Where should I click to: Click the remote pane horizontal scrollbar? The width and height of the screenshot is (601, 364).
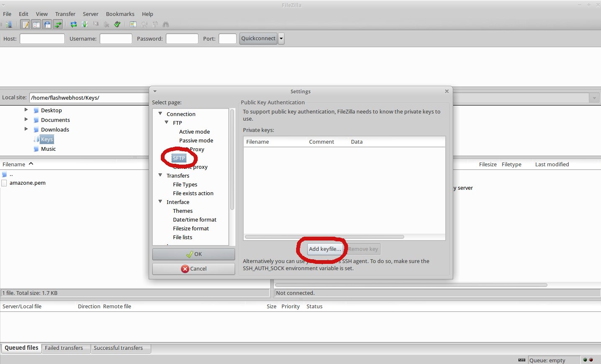coord(411,285)
